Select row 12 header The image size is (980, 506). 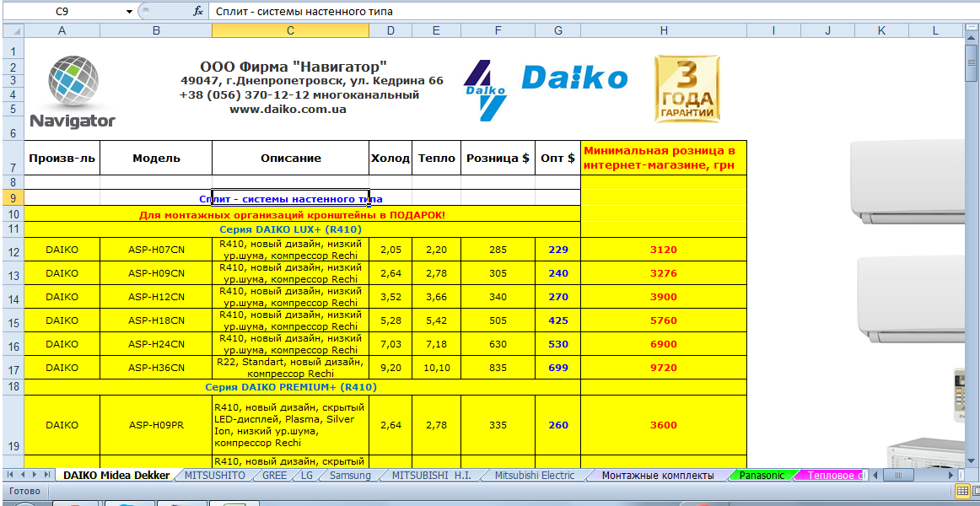tap(13, 250)
